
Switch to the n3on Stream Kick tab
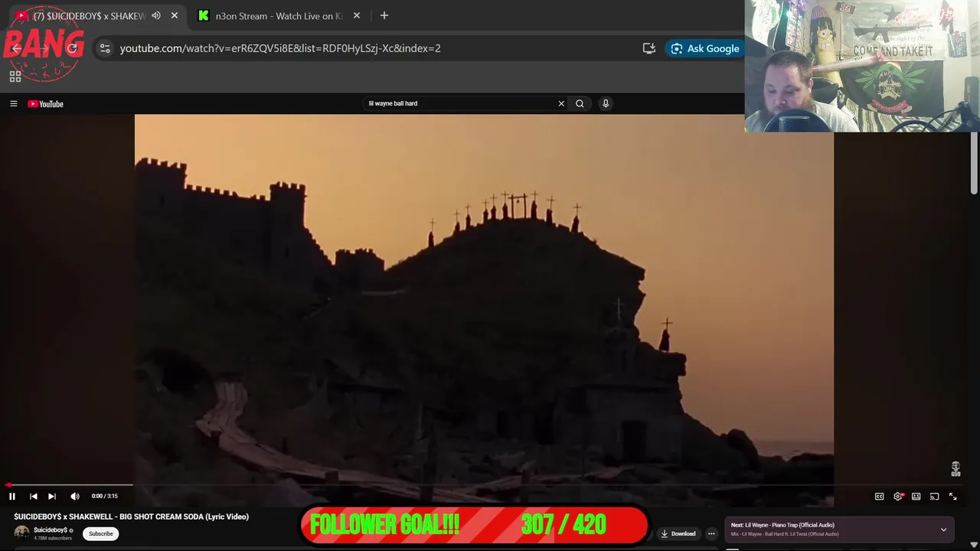click(277, 15)
